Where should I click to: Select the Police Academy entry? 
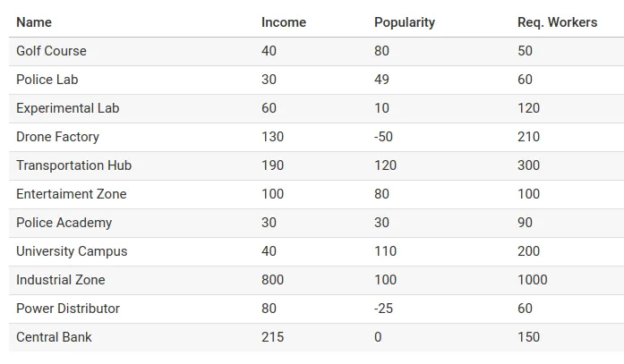tap(64, 223)
